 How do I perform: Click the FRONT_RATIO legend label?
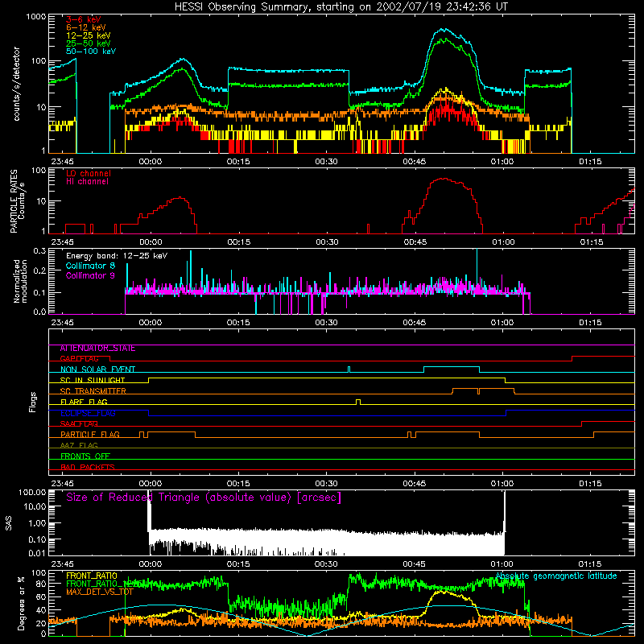pyautogui.click(x=92, y=576)
